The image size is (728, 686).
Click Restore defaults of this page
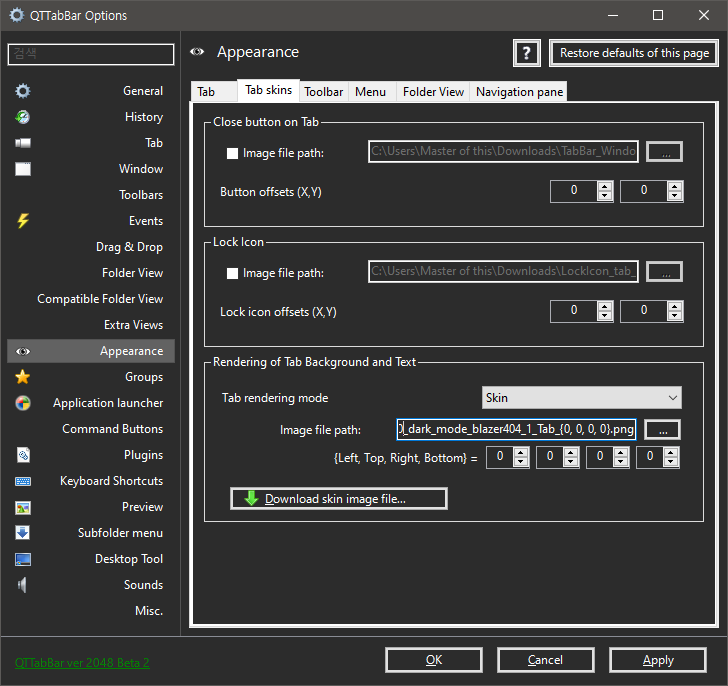tap(634, 53)
